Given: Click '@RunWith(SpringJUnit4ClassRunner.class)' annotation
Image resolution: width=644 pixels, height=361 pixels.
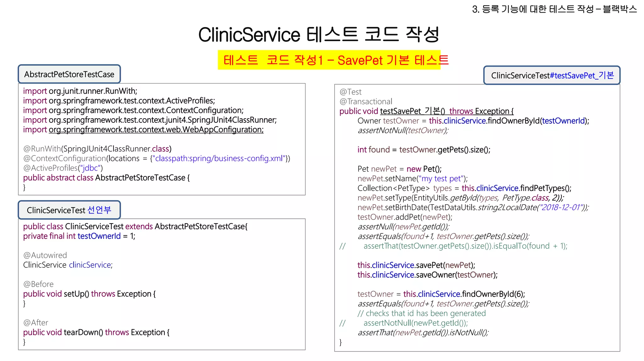Looking at the screenshot, I should tap(97, 149).
